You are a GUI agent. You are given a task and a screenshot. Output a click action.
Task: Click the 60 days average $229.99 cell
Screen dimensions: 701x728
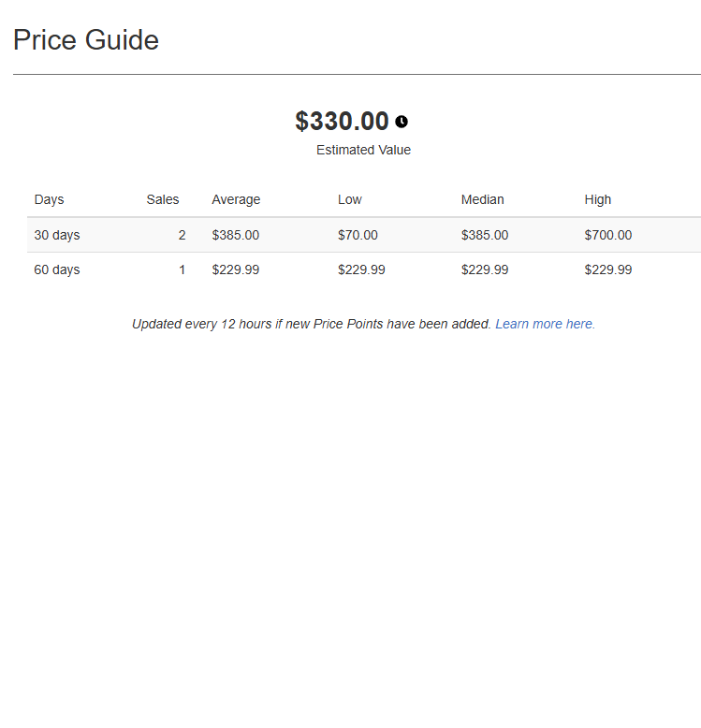(x=235, y=269)
